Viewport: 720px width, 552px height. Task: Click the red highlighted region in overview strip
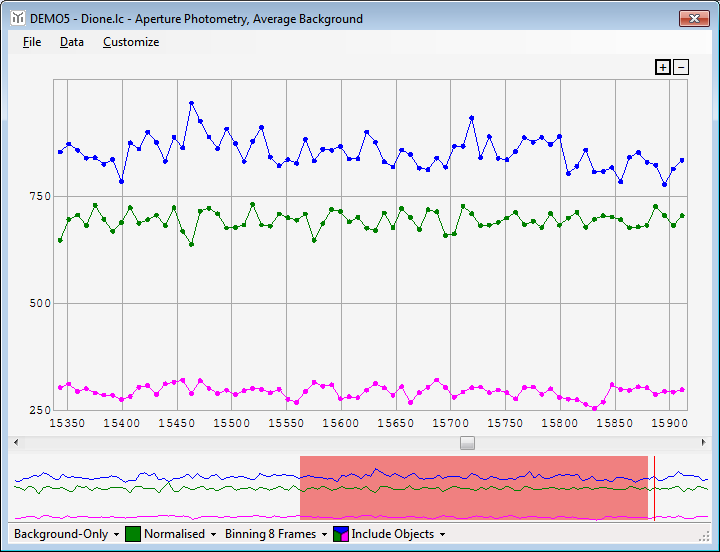pos(474,487)
